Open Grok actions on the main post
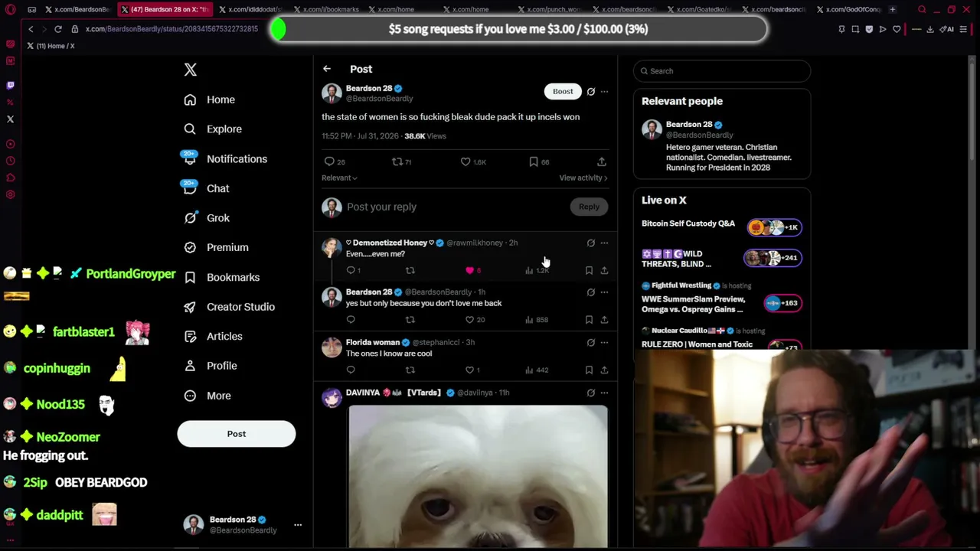The height and width of the screenshot is (551, 980). click(x=590, y=92)
